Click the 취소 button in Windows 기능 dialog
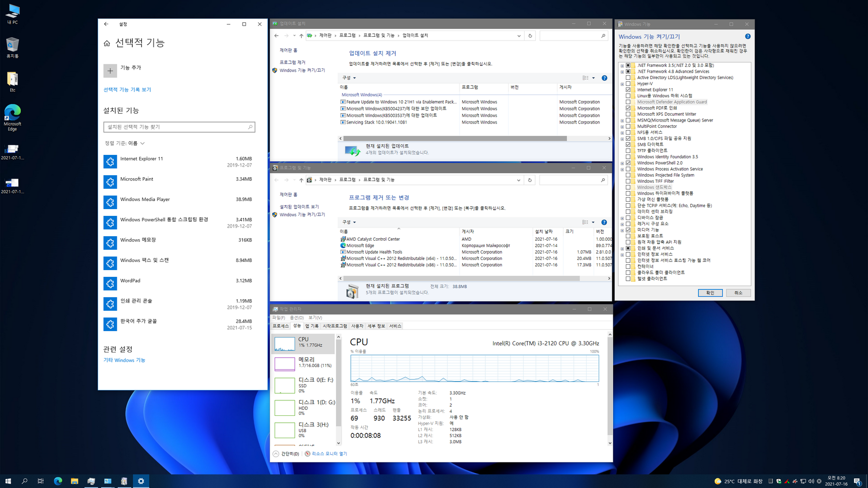 point(738,293)
